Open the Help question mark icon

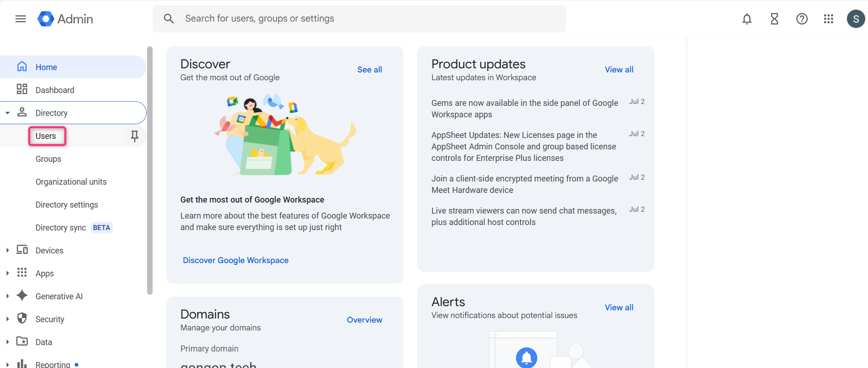[802, 19]
